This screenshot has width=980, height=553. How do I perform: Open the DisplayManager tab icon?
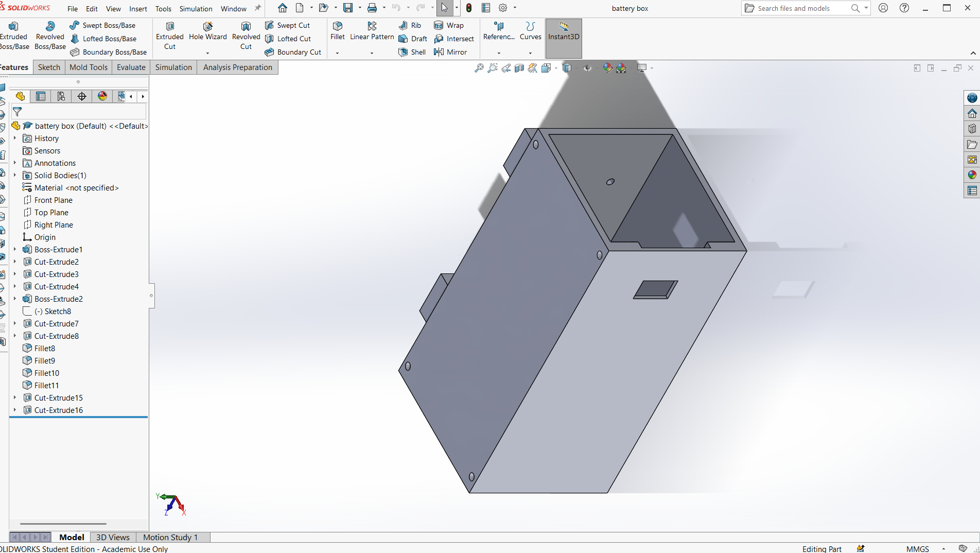102,96
